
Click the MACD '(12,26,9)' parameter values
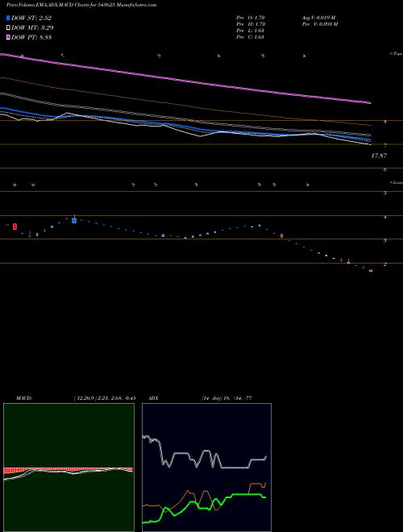point(104,398)
